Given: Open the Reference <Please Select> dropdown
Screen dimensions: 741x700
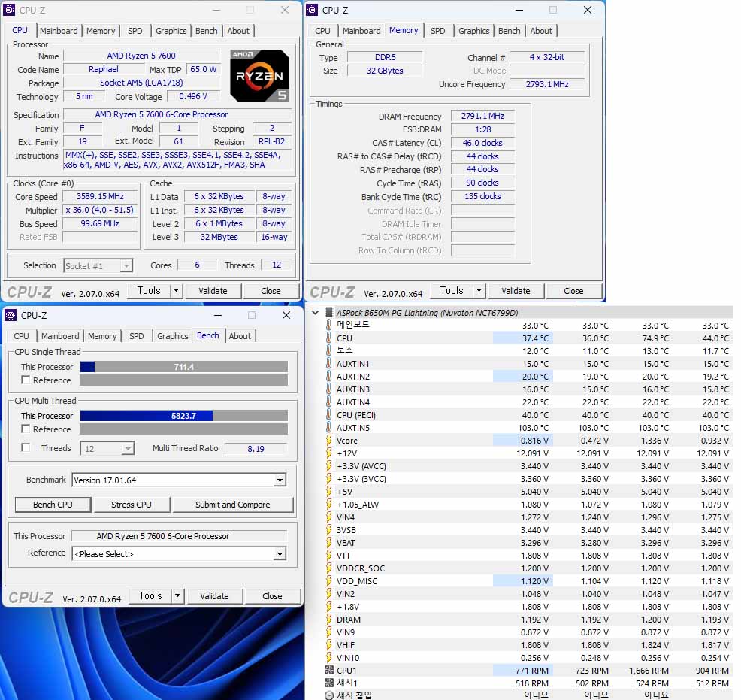Looking at the screenshot, I should [x=280, y=553].
